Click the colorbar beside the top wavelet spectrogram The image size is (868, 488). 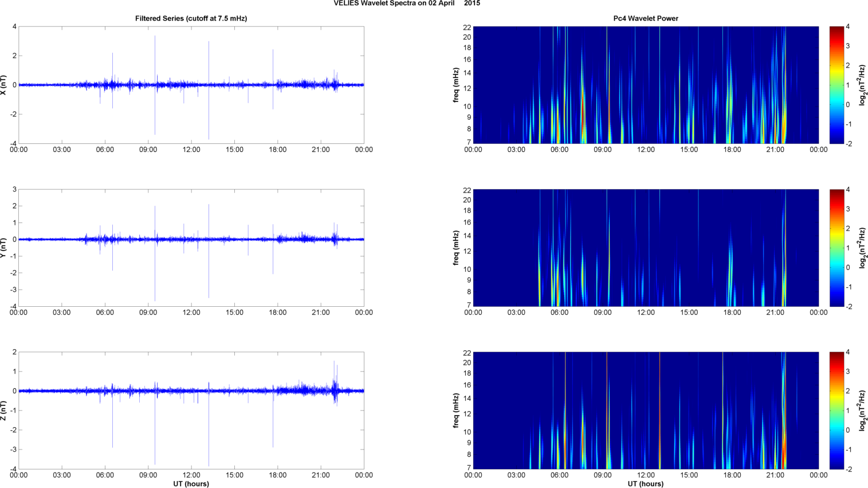tap(836, 85)
